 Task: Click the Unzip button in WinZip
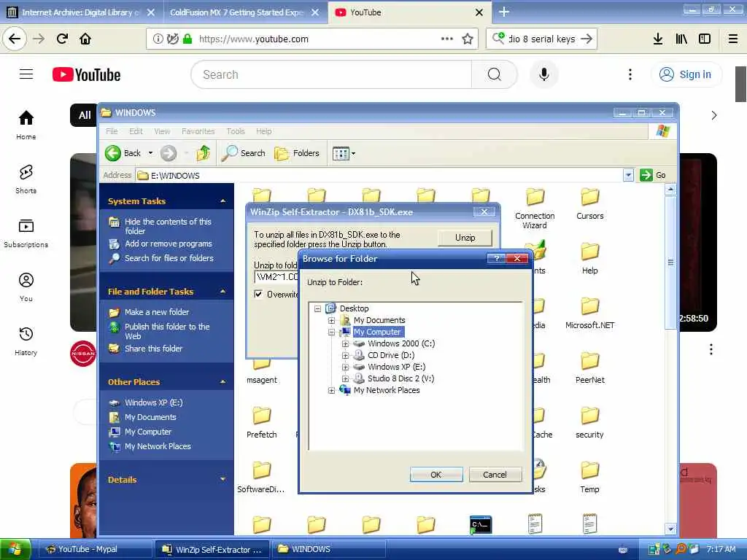click(465, 237)
